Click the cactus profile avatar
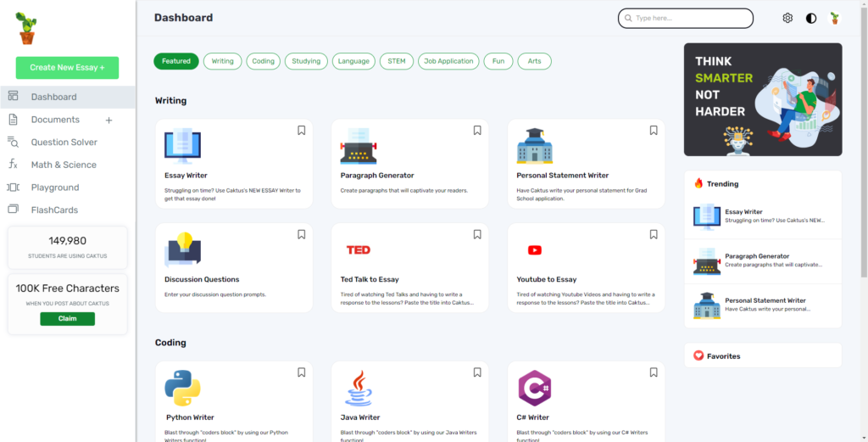The height and width of the screenshot is (442, 868). click(834, 18)
